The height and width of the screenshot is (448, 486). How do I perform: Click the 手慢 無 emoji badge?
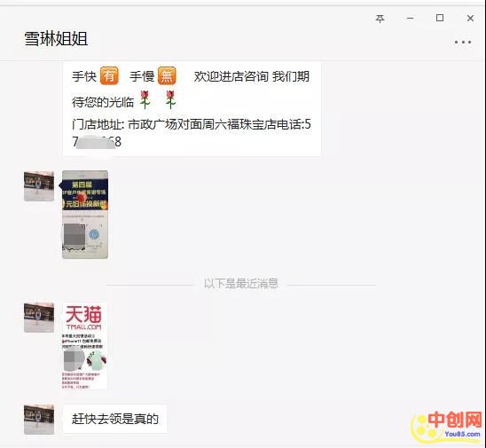(x=167, y=75)
